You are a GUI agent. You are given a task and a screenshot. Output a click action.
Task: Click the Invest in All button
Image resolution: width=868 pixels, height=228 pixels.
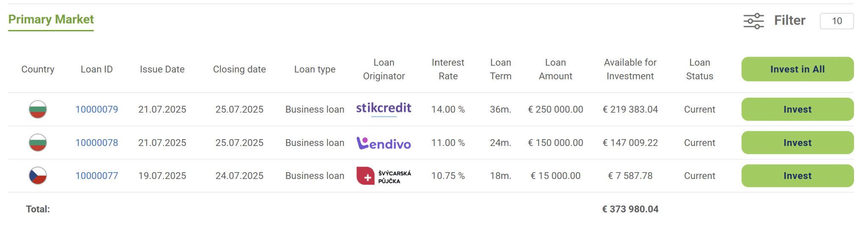click(797, 69)
